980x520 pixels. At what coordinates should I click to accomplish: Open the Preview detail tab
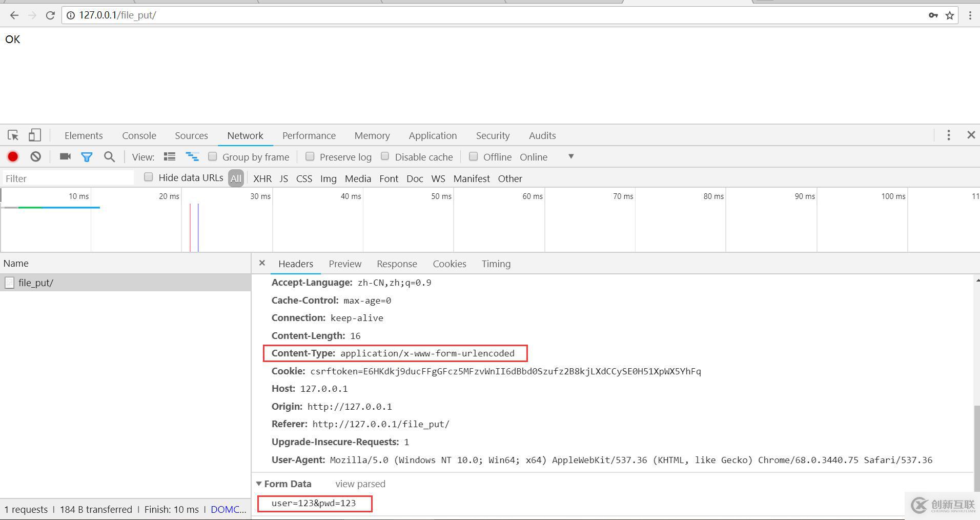click(345, 264)
